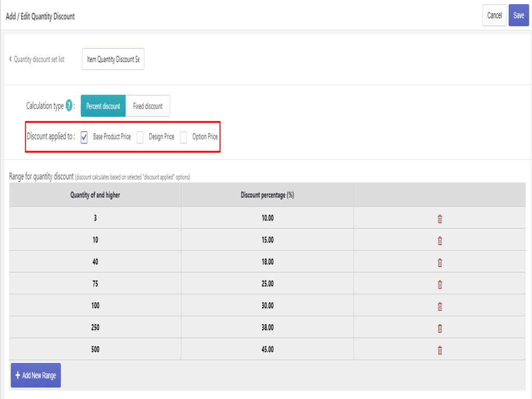
Task: Delete the quantity 100 range row
Action: [x=440, y=306]
